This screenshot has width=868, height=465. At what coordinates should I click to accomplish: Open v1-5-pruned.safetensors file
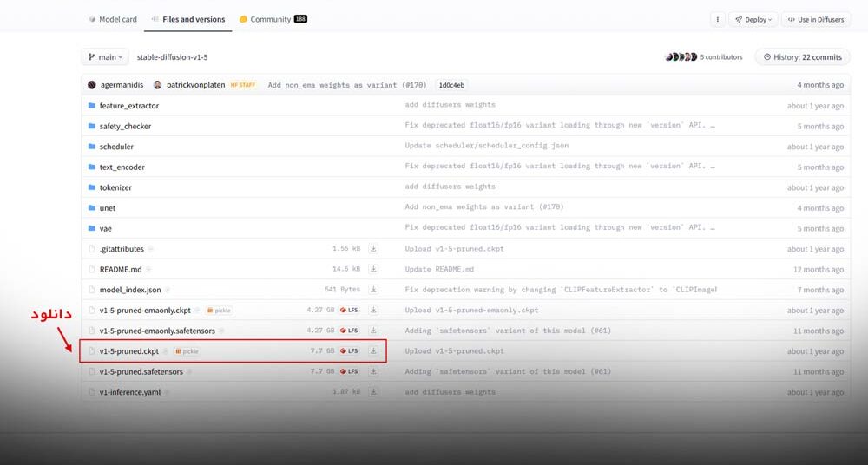[141, 371]
